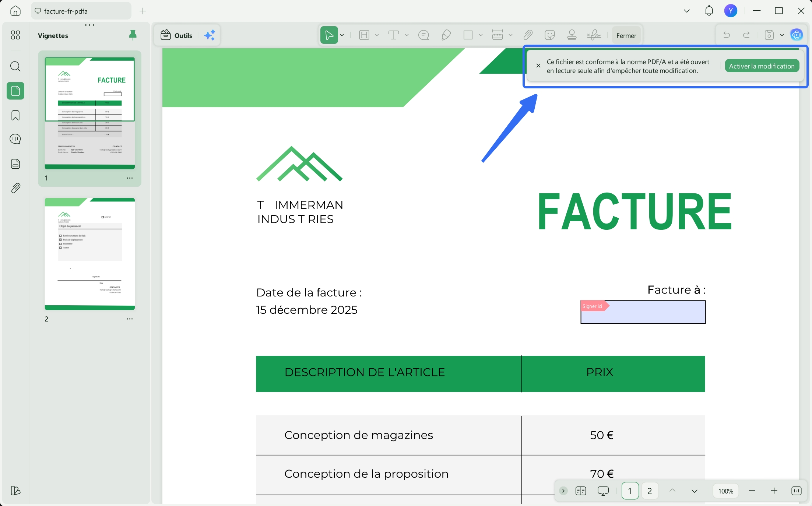Click the save file icon

pos(769,35)
